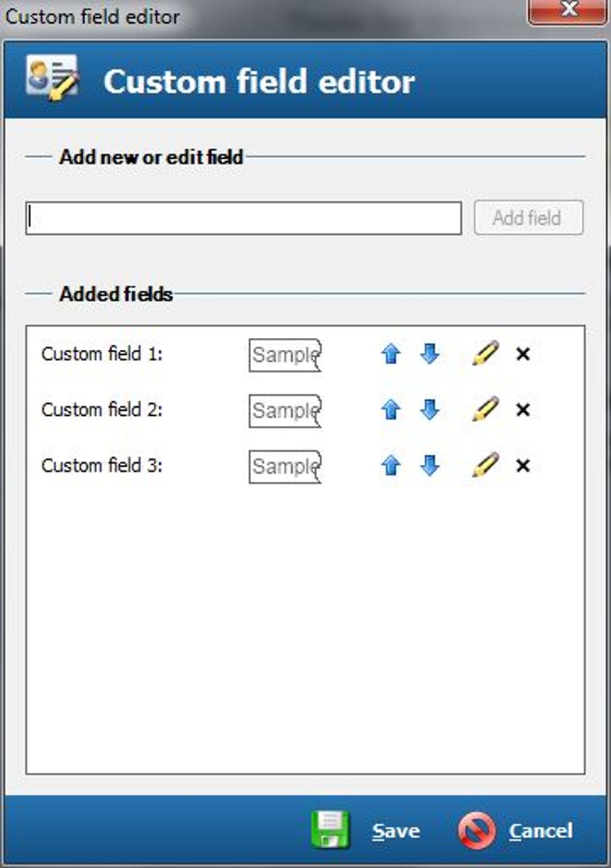Edit Custom field 3 with pencil
Image resolution: width=611 pixels, height=868 pixels.
[485, 465]
